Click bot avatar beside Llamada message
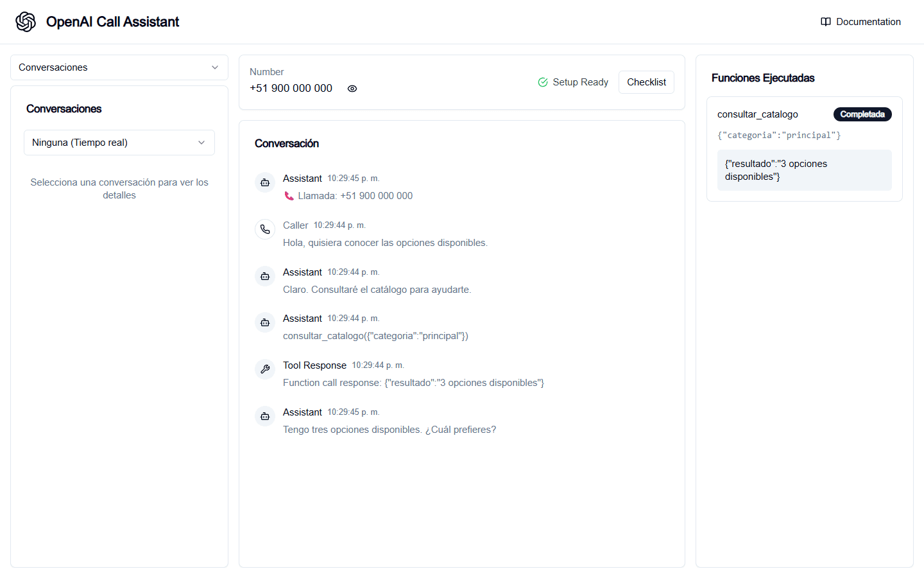Screen dimensions: 924x578 [x=265, y=182]
